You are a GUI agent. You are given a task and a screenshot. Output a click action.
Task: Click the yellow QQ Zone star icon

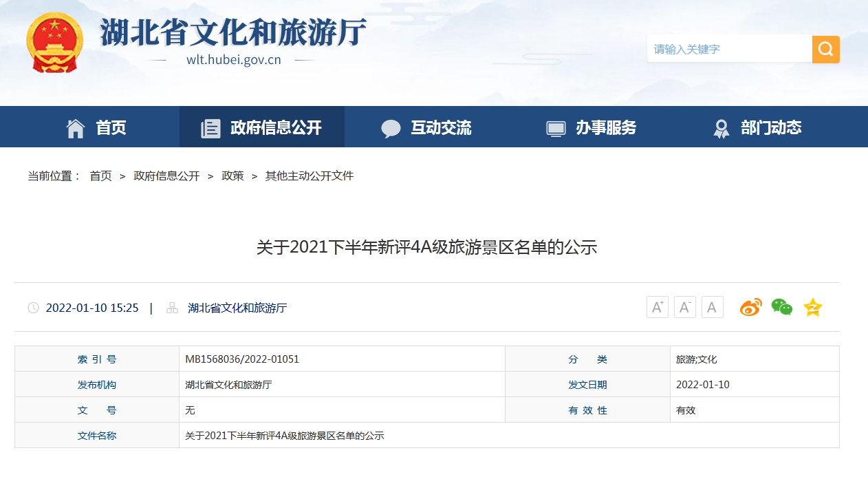813,307
